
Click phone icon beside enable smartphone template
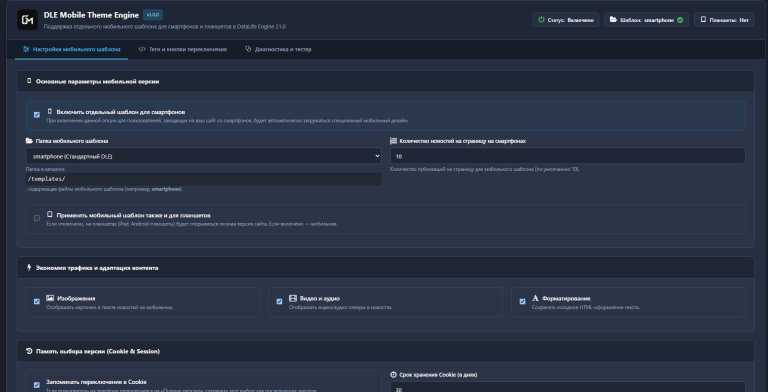coord(49,112)
